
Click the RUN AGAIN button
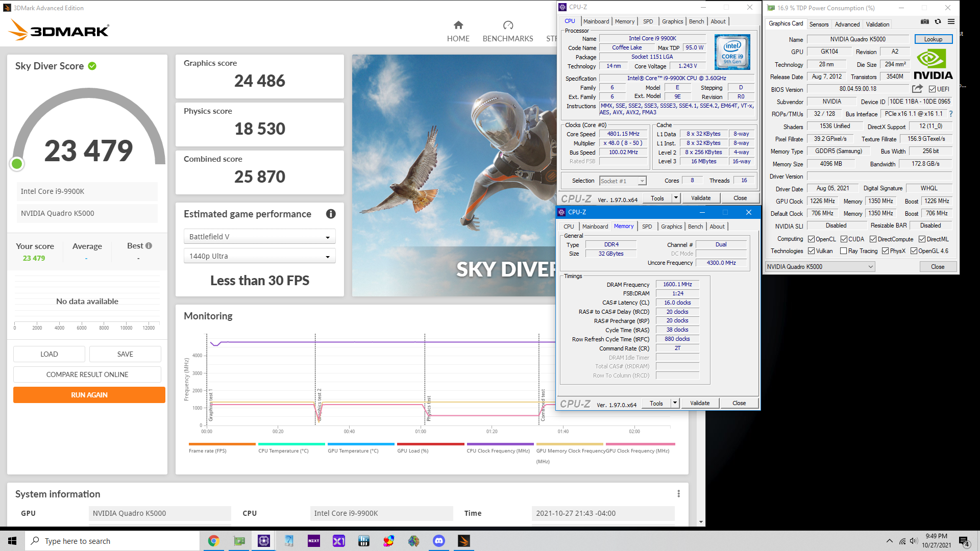[89, 394]
